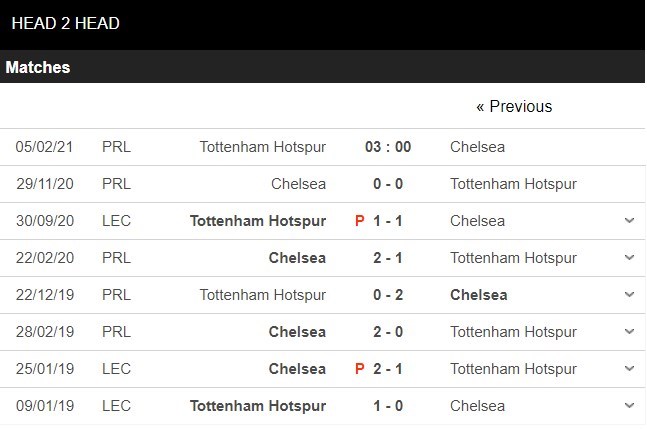Expand the 28/02/19 match details chevron
The height and width of the screenshot is (429, 647).
[x=629, y=332]
